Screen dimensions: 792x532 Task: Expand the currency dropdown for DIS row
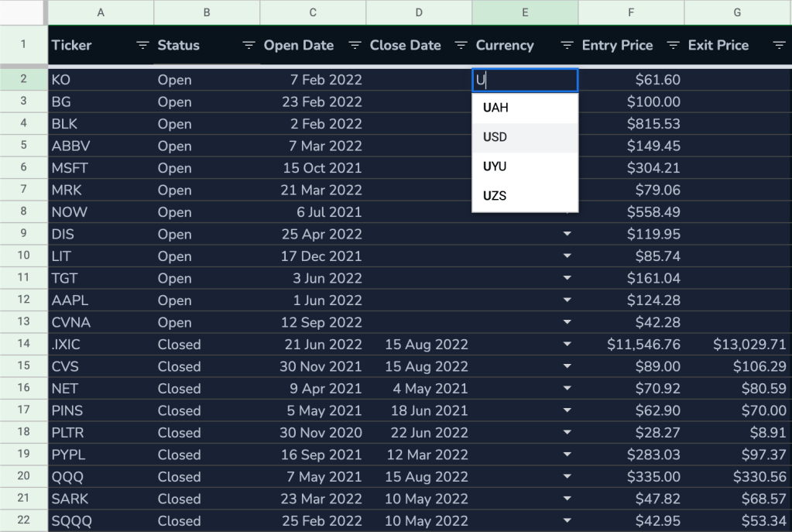coord(567,234)
